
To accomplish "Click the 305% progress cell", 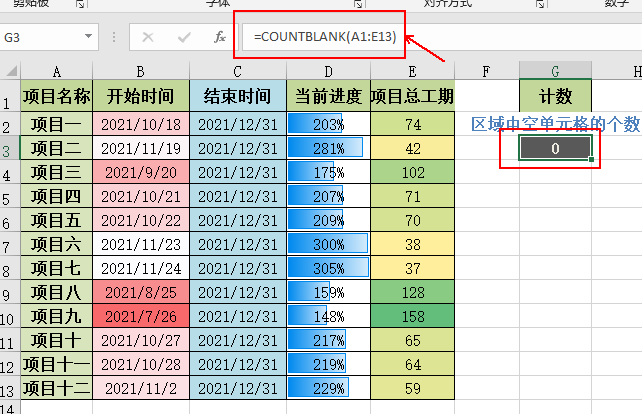I will point(328,267).
